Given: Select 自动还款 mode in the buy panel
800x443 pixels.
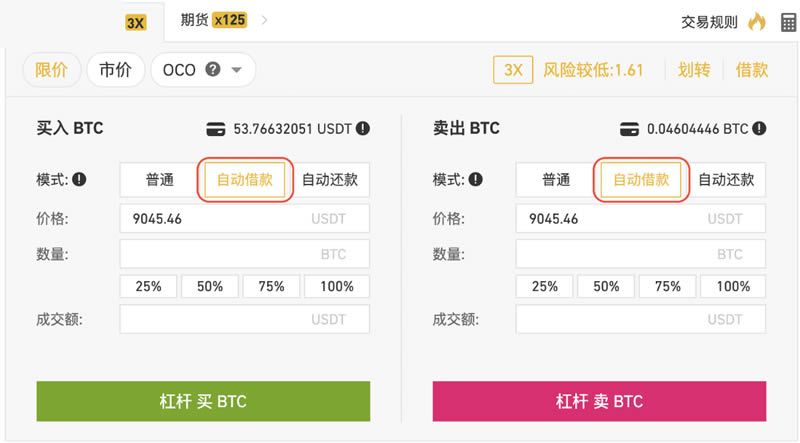Looking at the screenshot, I should pos(330,180).
